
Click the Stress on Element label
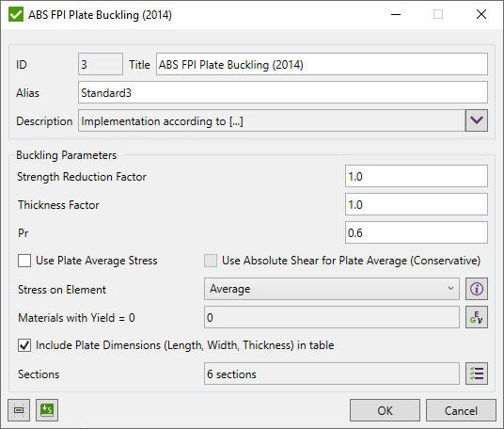[x=62, y=290]
